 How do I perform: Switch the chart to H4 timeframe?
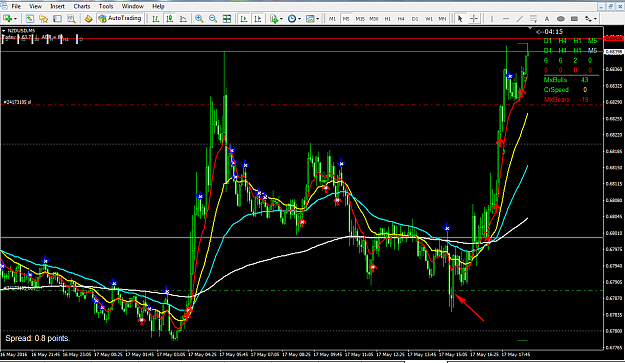401,19
